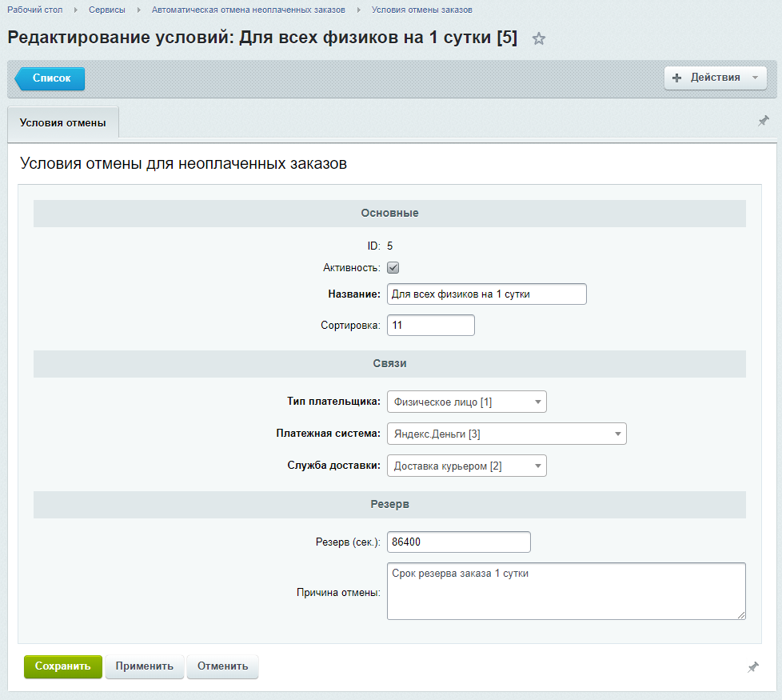Click the breadcrumb arrow after Сервисы

pyautogui.click(x=138, y=10)
